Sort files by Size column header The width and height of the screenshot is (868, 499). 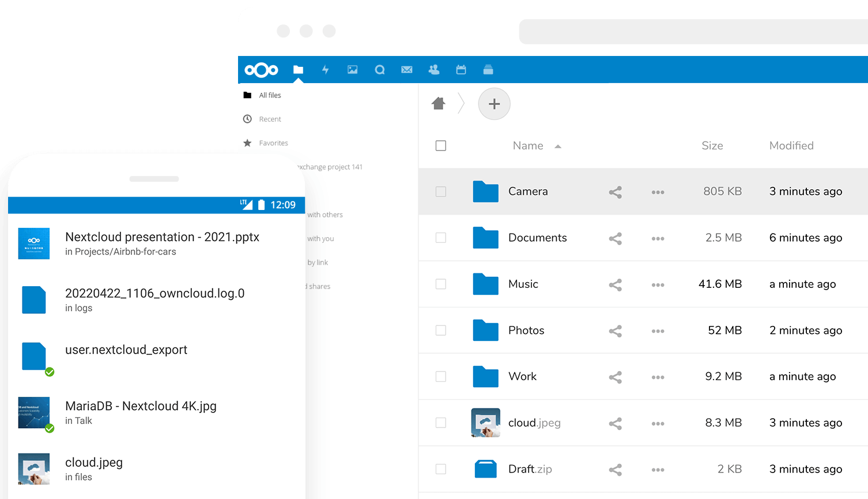click(712, 146)
